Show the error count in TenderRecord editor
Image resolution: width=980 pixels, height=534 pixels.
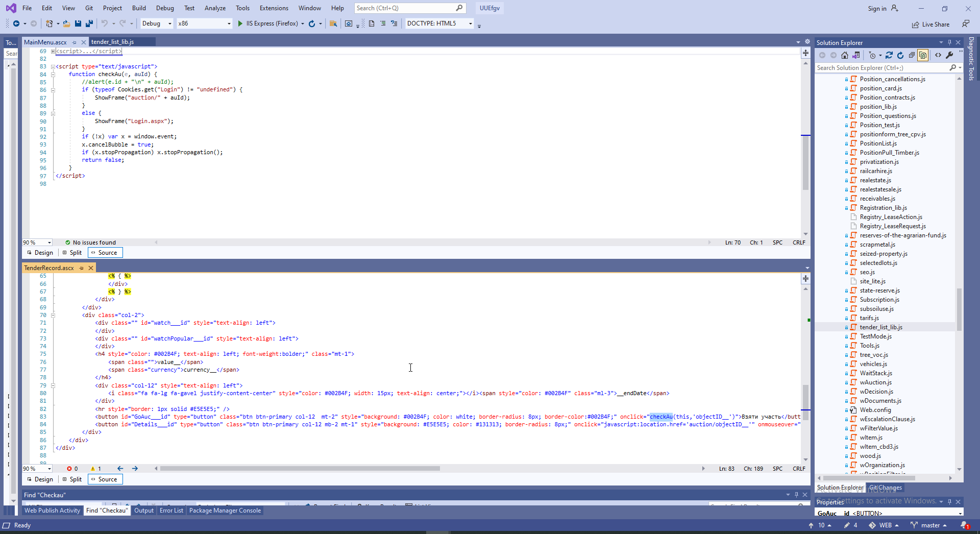click(x=72, y=469)
